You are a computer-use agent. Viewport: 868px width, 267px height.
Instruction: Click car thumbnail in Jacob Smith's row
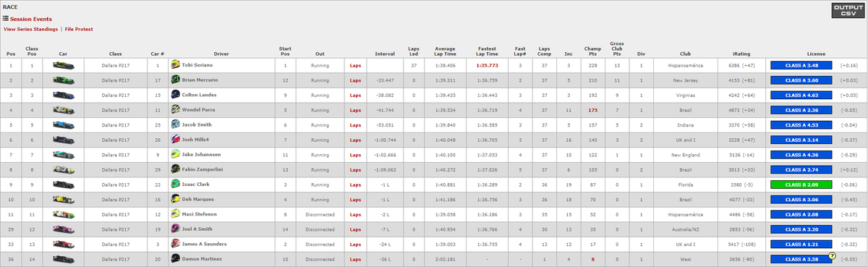click(x=64, y=124)
